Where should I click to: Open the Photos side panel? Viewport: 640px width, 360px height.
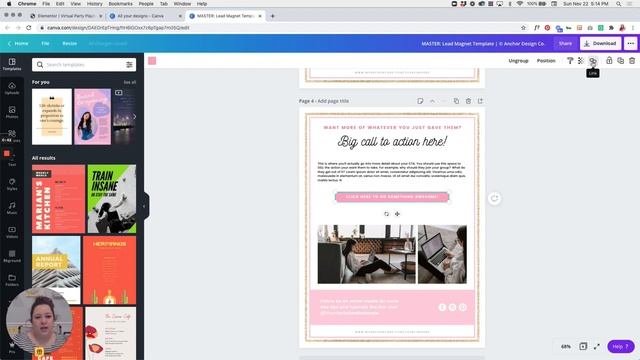(x=12, y=112)
